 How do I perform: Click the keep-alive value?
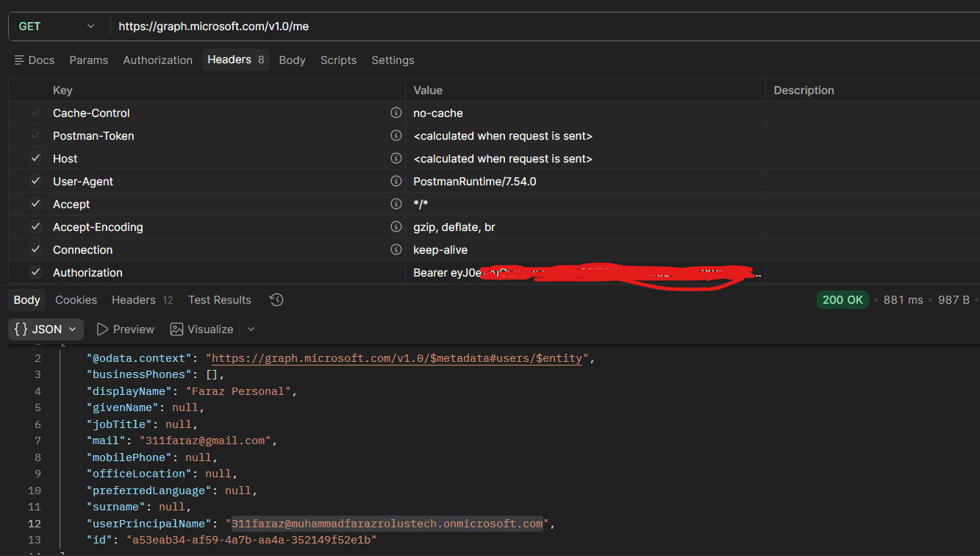coord(440,250)
